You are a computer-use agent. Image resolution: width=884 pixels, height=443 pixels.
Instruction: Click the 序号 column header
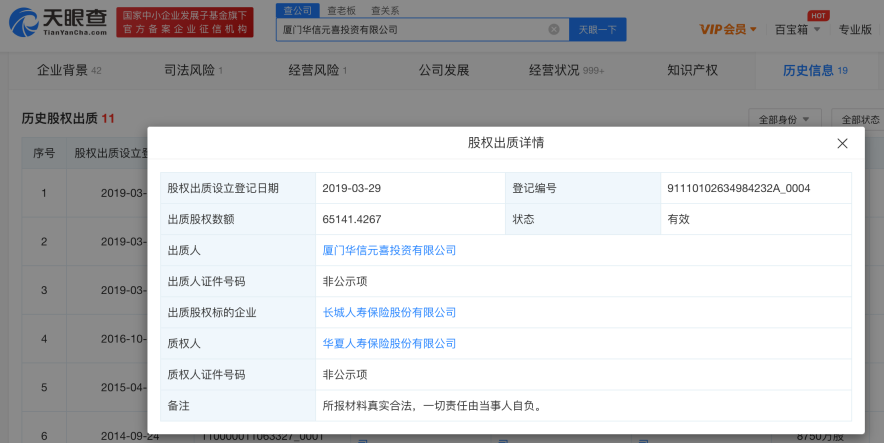tap(44, 153)
